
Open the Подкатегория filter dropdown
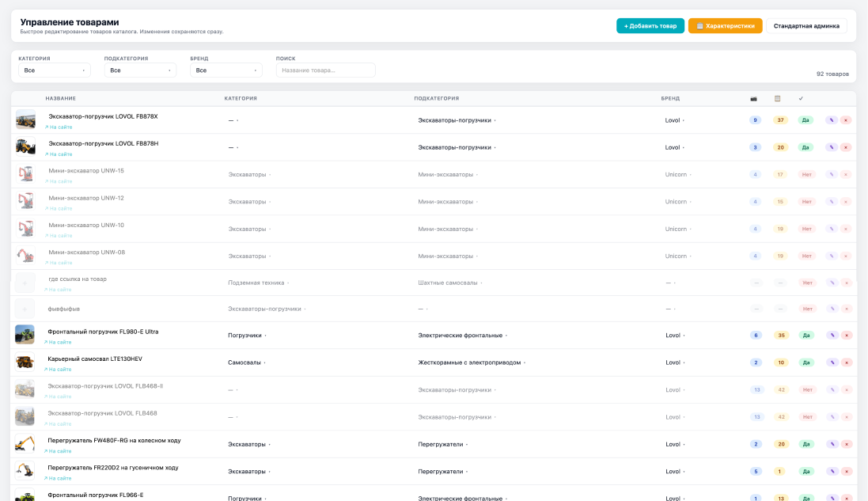140,70
